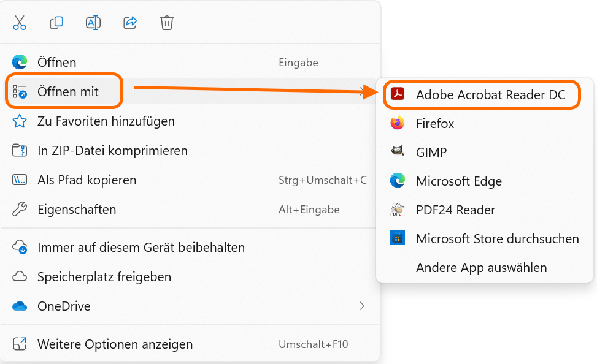Open with PDF24 Reader

(x=455, y=210)
